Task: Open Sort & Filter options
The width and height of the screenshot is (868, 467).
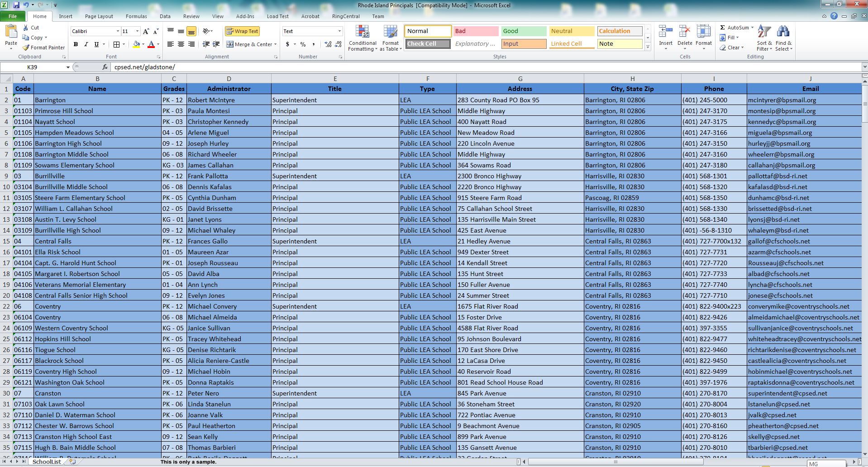Action: [x=764, y=38]
